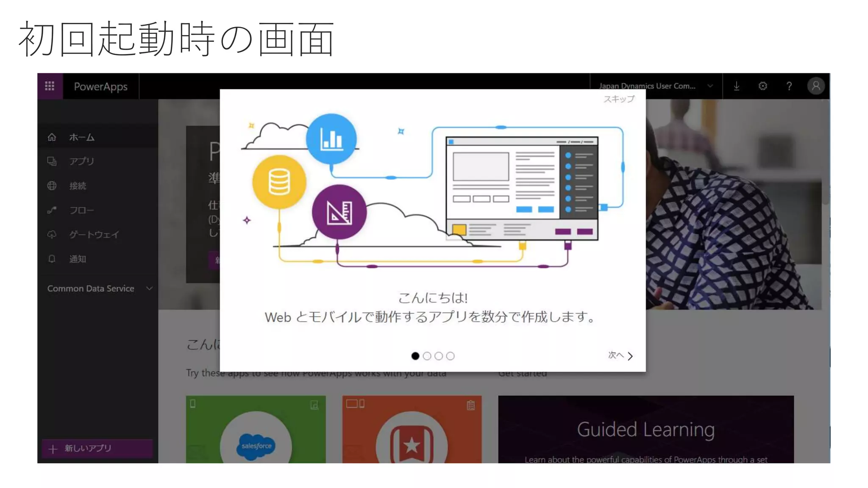The image size is (868, 488).
Task: Select ホーム in the sidebar
Action: (x=98, y=137)
